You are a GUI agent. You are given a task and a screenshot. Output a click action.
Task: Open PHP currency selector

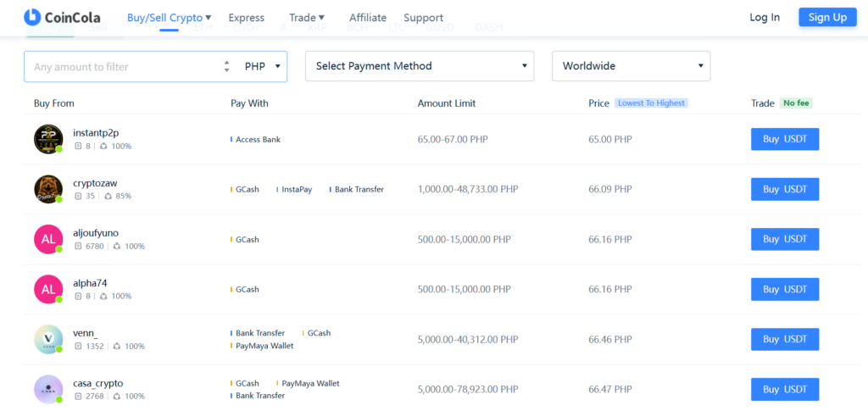point(263,66)
